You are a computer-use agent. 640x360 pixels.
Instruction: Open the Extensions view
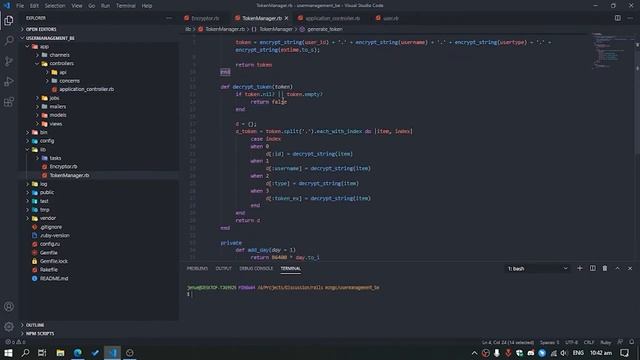[9, 102]
